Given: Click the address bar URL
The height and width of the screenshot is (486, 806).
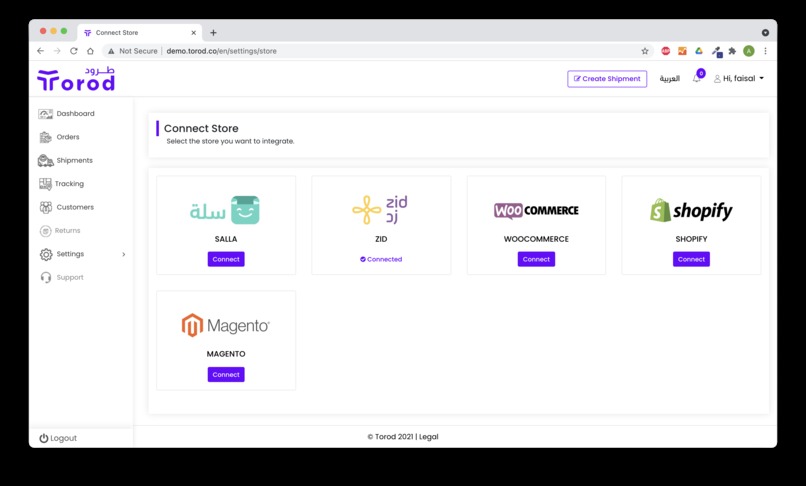Looking at the screenshot, I should click(x=222, y=51).
